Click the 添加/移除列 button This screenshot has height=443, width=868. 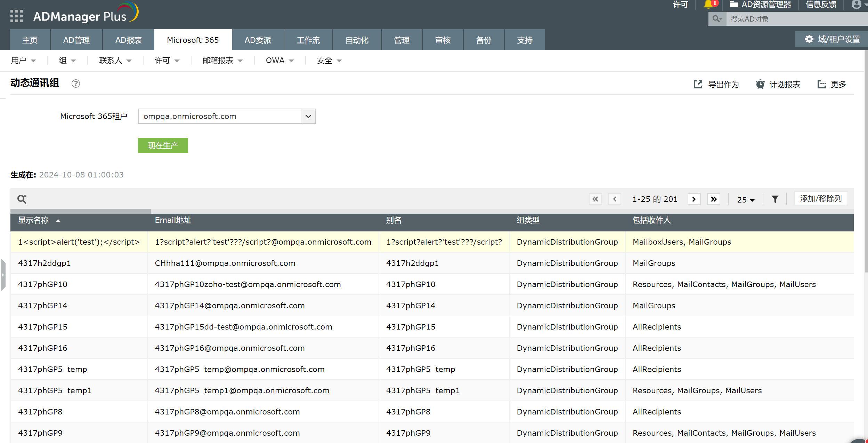[820, 199]
